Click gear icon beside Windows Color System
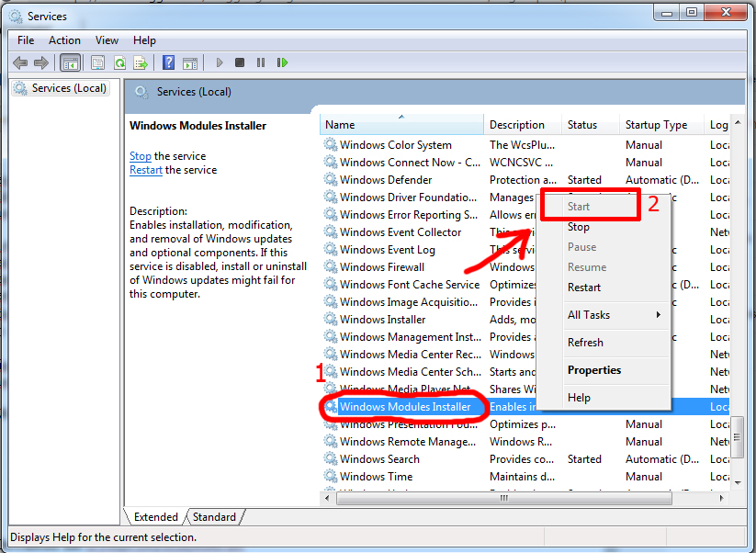756x553 pixels. [x=331, y=144]
